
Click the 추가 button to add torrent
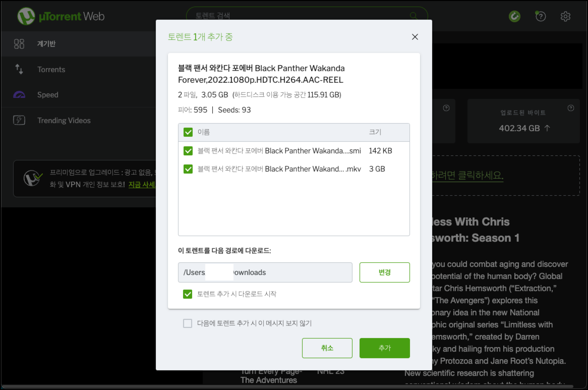[384, 348]
